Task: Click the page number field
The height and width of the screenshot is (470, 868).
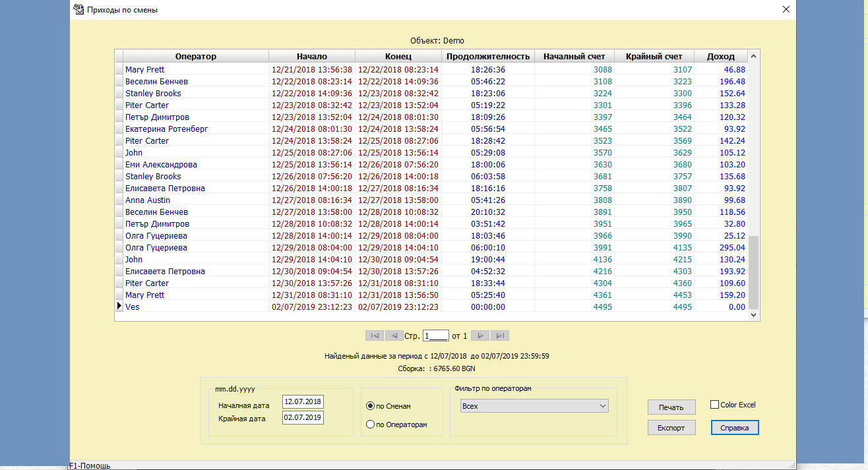Action: pos(435,336)
